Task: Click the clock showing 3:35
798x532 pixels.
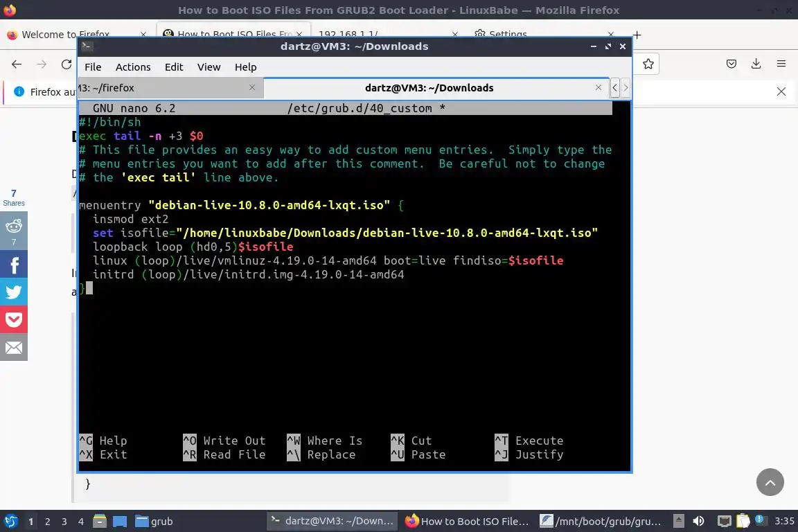Action: coord(784,521)
